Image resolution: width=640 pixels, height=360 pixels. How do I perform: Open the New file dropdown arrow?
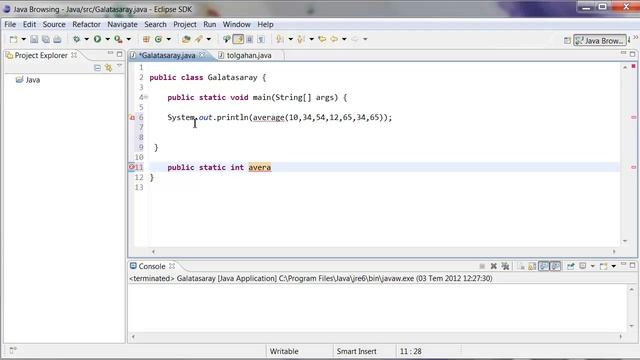coord(23,39)
